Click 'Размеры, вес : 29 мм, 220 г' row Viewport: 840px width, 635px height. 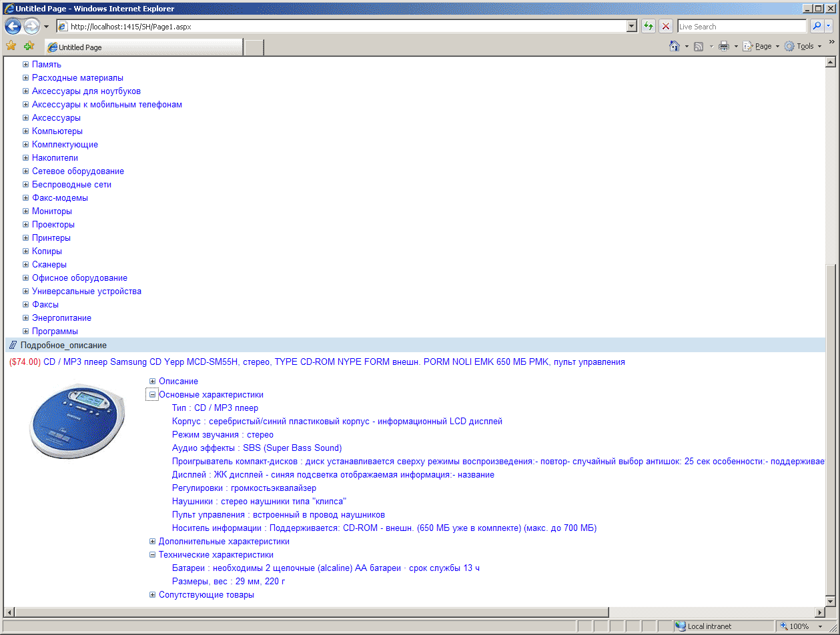point(229,582)
